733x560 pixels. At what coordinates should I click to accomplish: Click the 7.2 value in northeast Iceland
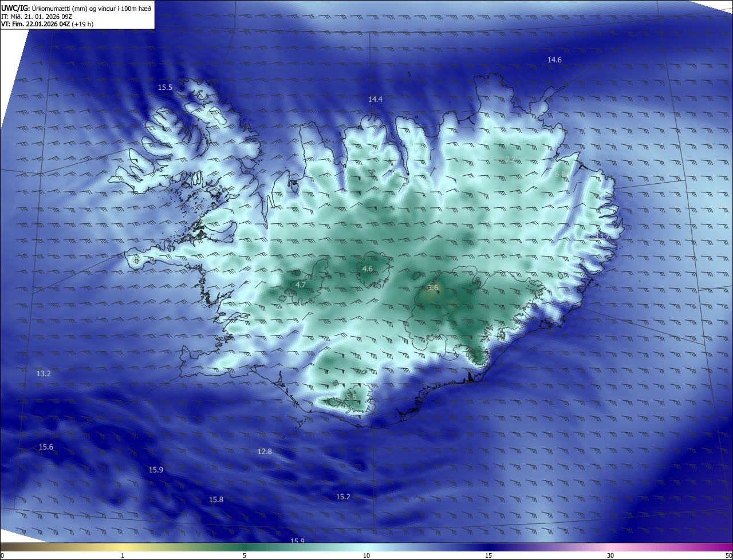pos(510,159)
